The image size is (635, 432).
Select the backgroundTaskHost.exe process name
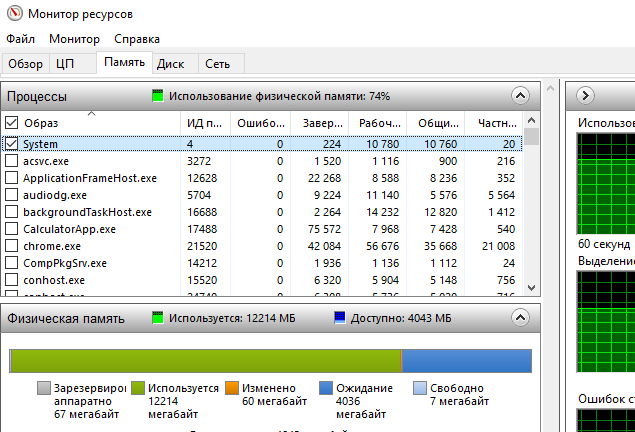click(87, 212)
